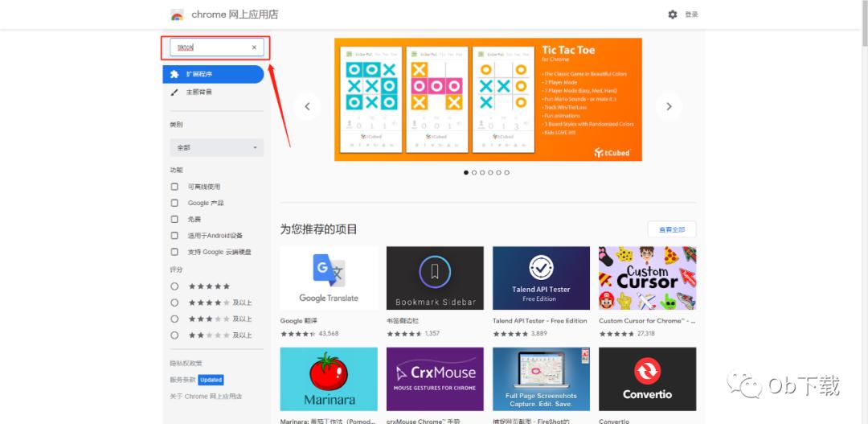Open 关于 Chrome 网上应用店 link
Screen dimensions: 868x424
click(206, 397)
